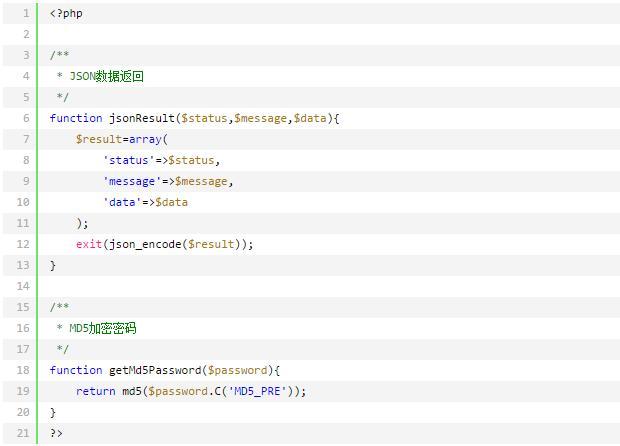Screen dimensions: 620x446
Task: Click line number 14 in the gutter
Action: coord(23,286)
